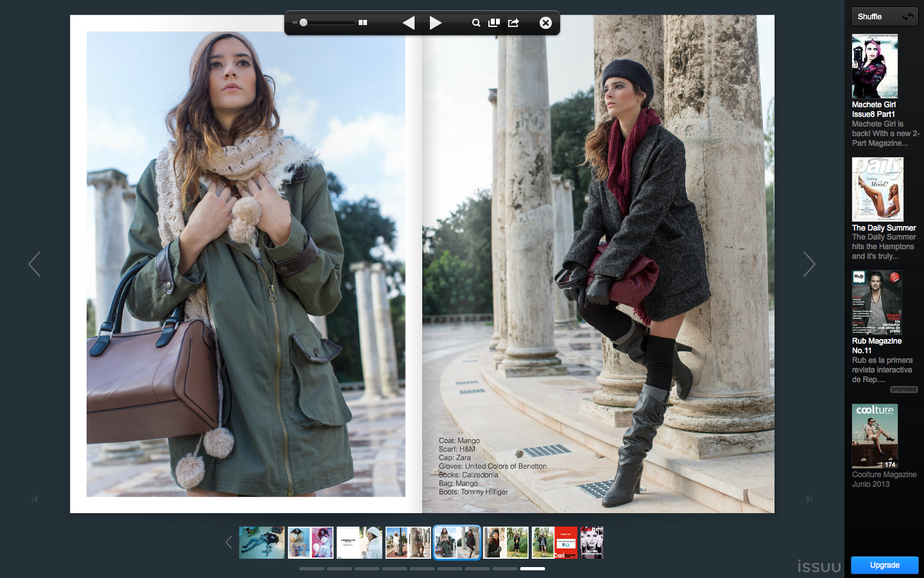Click the seventh page indicator segment
Image resolution: width=924 pixels, height=578 pixels.
point(477,568)
